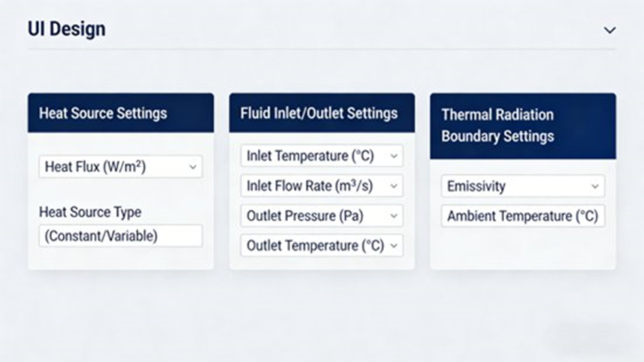Click the Emissivity dropdown arrow icon

point(595,186)
